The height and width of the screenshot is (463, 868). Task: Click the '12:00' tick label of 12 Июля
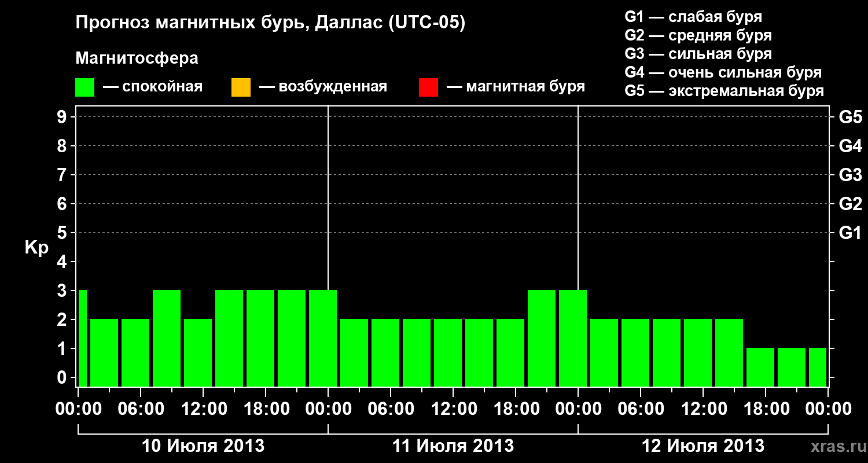click(703, 409)
